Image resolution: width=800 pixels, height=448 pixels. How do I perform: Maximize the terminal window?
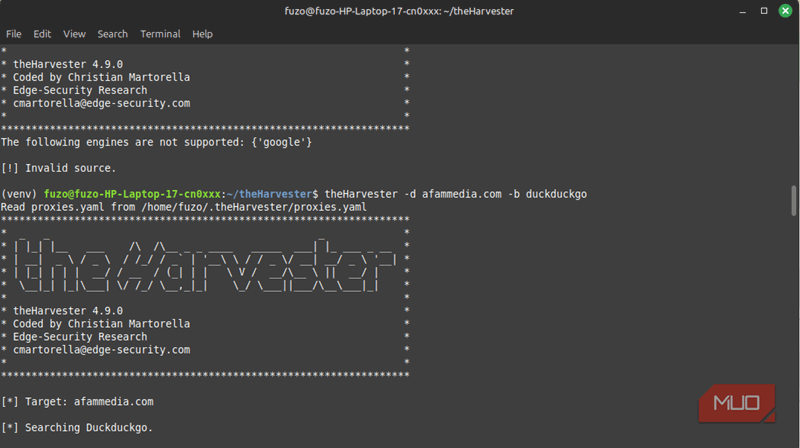(x=763, y=11)
